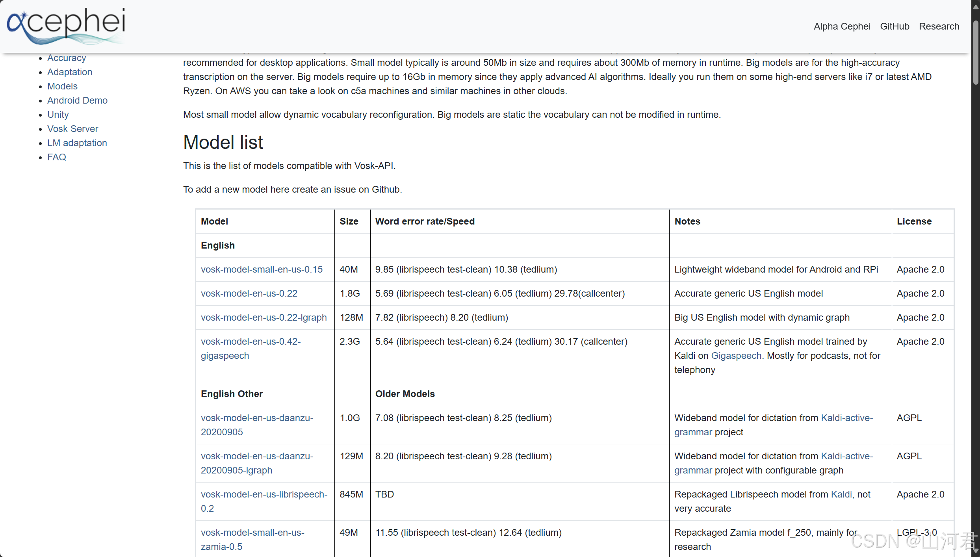The height and width of the screenshot is (557, 980).
Task: Click the Alpha Cephei logo
Action: pos(66,25)
